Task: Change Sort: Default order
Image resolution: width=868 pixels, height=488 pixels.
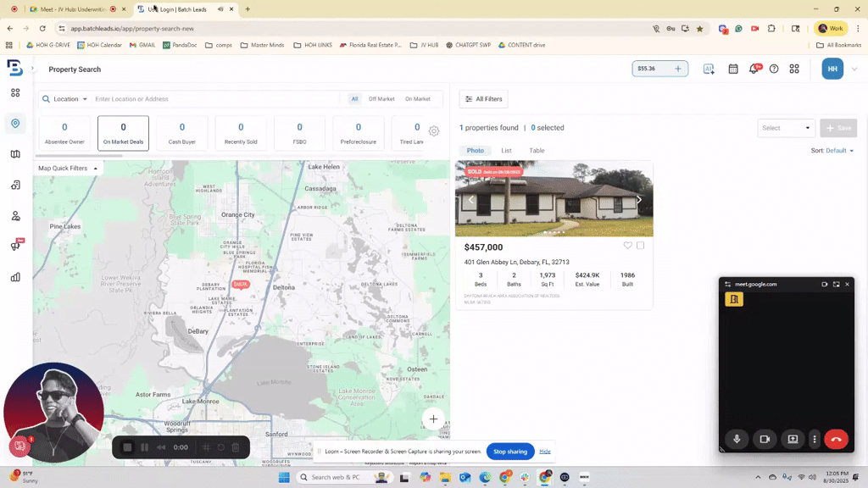Action: (x=832, y=151)
